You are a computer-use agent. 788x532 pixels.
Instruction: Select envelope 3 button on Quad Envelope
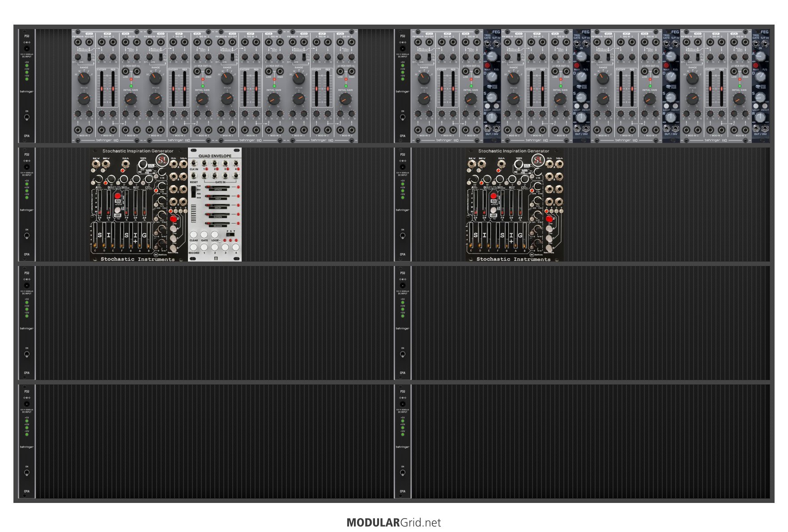point(225,247)
